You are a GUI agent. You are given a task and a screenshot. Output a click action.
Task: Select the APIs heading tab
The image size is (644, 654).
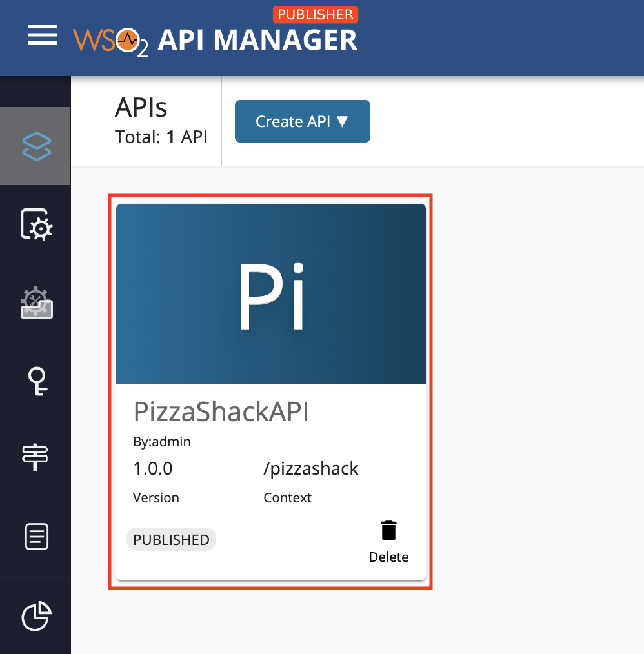pyautogui.click(x=141, y=108)
